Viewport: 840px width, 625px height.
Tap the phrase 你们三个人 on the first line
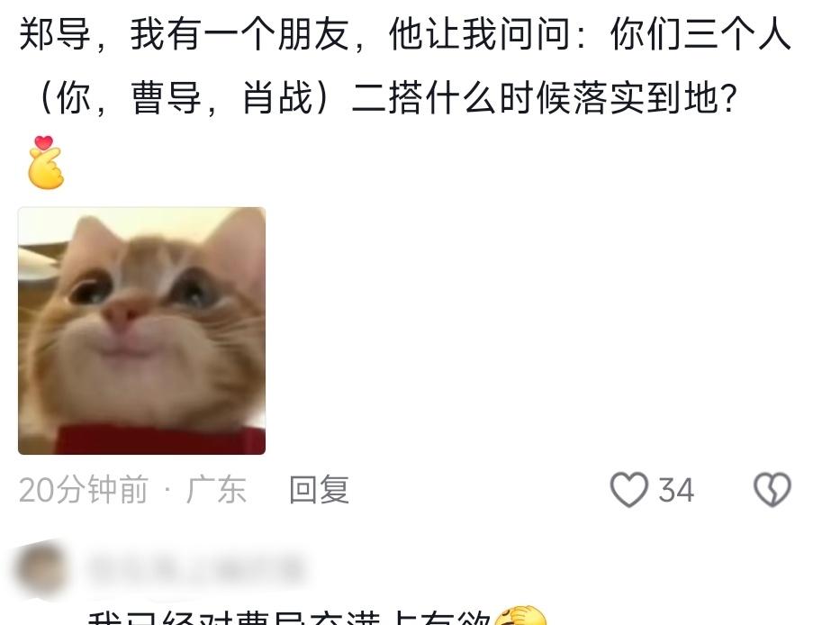pyautogui.click(x=700, y=34)
